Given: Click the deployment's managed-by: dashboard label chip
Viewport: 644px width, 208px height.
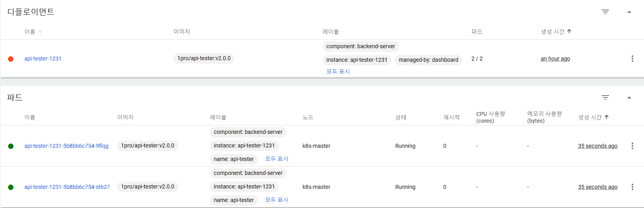Looking at the screenshot, I should pos(428,60).
